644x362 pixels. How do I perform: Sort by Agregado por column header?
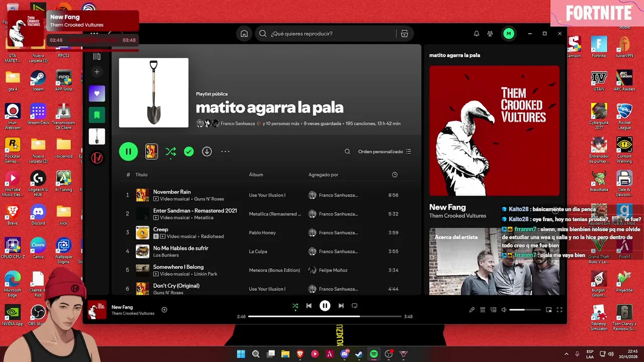(x=324, y=174)
